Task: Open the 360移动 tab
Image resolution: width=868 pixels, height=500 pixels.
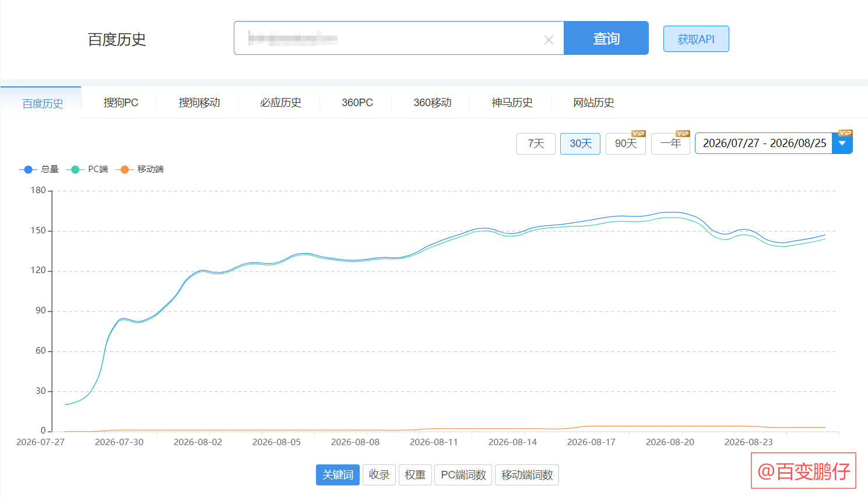Action: [433, 103]
